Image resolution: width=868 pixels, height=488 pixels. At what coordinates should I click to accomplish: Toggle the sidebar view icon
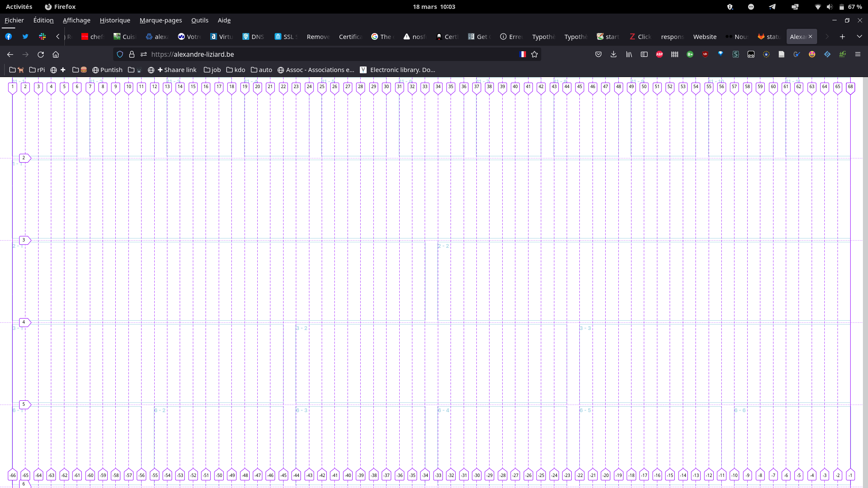tap(644, 54)
